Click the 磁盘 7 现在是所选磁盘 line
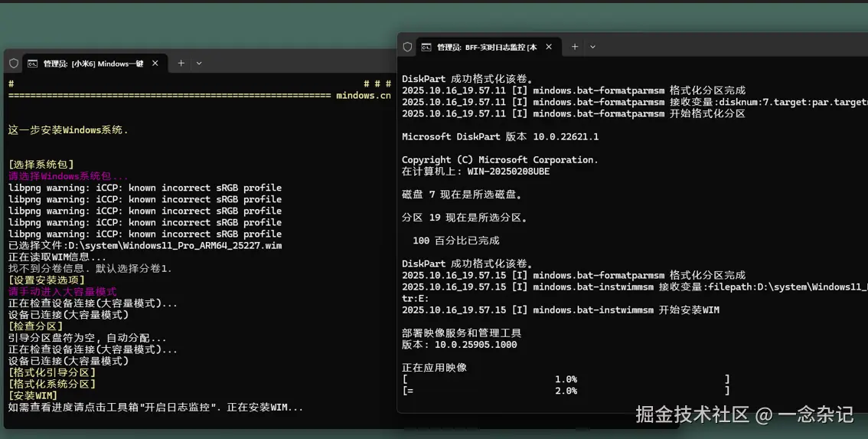Image resolution: width=868 pixels, height=439 pixels. 462,195
